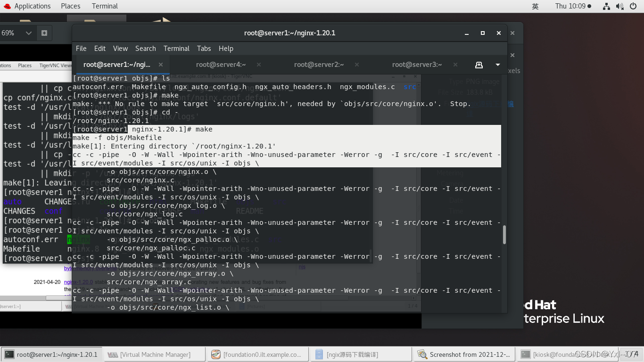This screenshot has width=644, height=362.
Task: Open the View menu in terminal
Action: pos(120,49)
